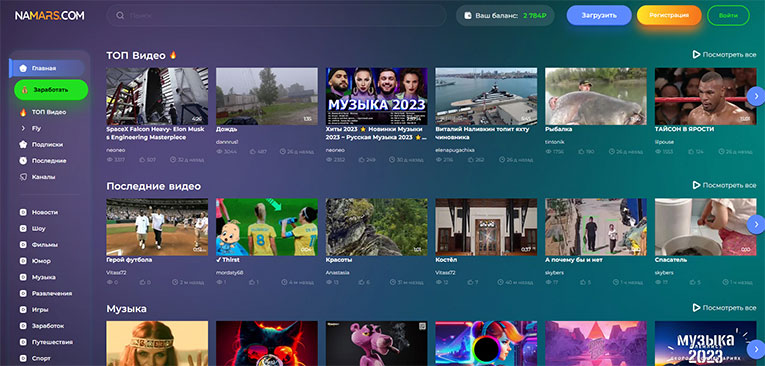Click the category icon beside Шоу

(x=23, y=228)
